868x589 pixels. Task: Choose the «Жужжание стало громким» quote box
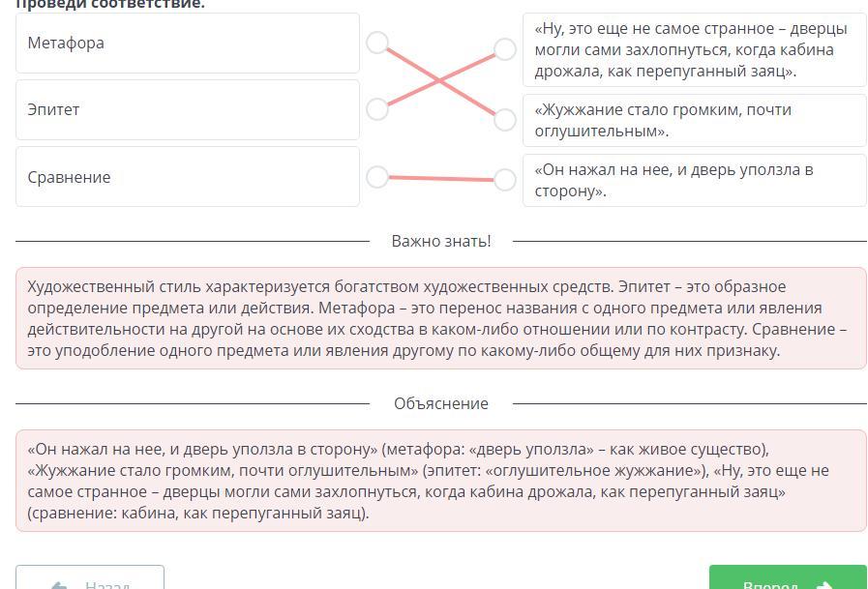point(693,120)
